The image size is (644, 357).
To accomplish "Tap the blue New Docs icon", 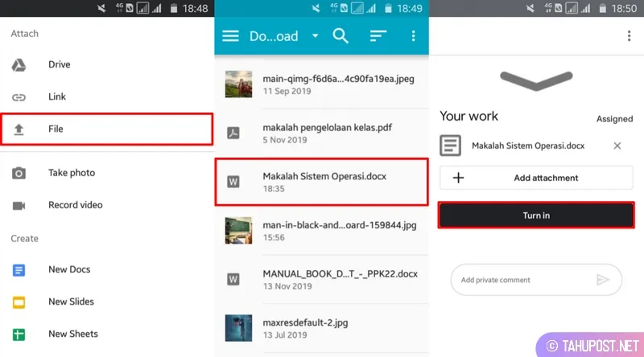I will [19, 270].
